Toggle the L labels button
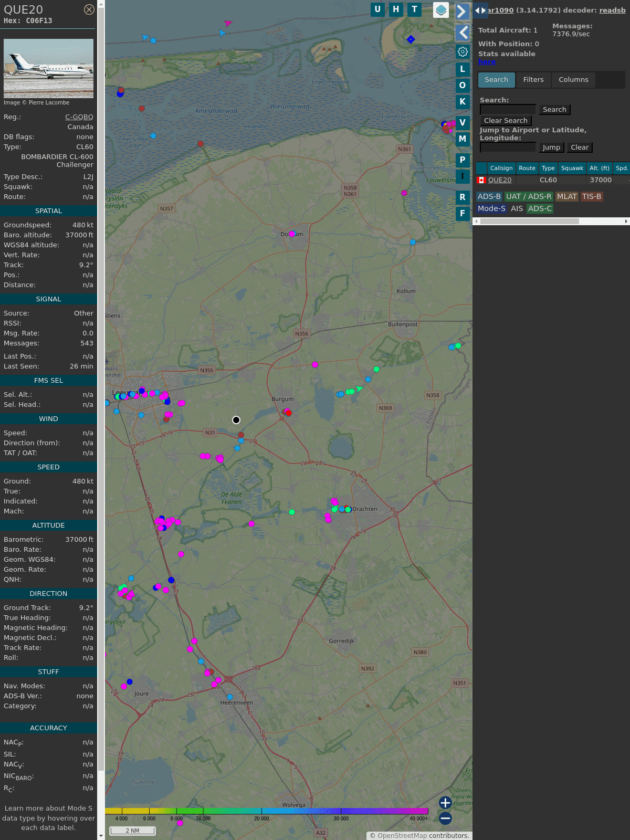The height and width of the screenshot is (840, 630). tap(463, 69)
